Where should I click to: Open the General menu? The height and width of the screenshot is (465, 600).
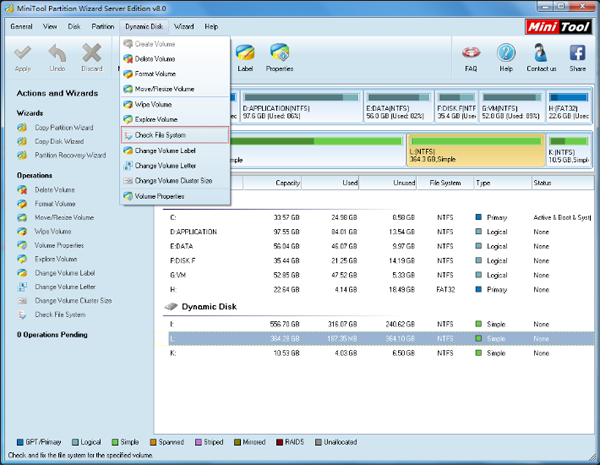coord(21,27)
